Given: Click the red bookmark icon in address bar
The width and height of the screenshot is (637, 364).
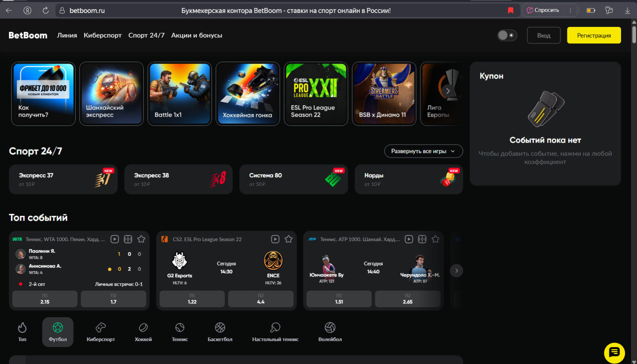Looking at the screenshot, I should (510, 10).
